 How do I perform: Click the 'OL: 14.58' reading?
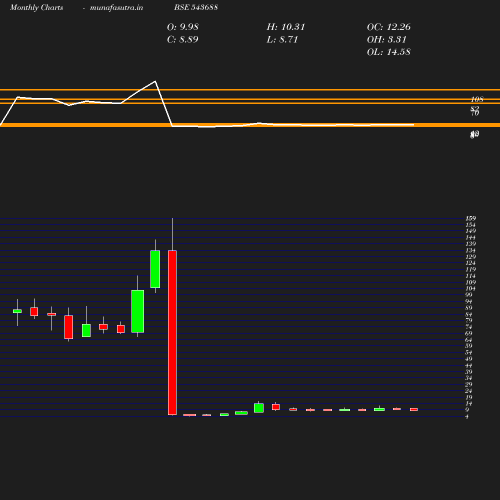(x=389, y=52)
